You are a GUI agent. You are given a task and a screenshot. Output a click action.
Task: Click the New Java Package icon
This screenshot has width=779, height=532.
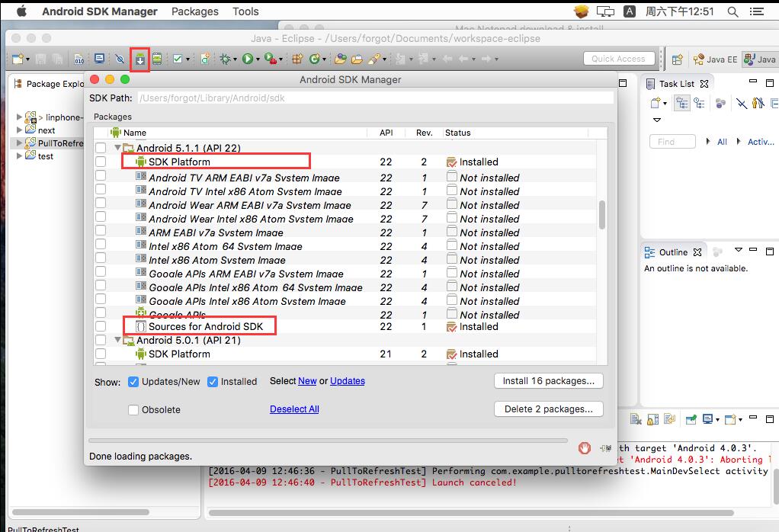point(297,59)
